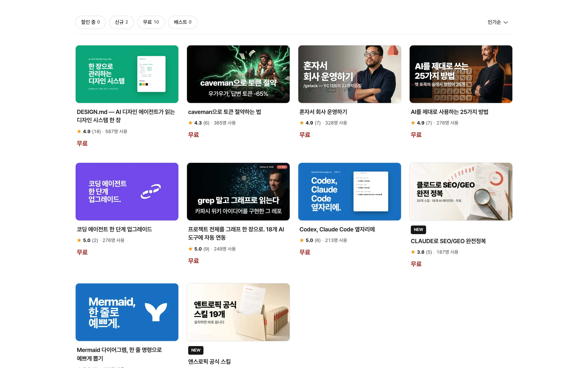The image size is (588, 368).
Task: Click the 프로젝트 전체를 그래프 한 장으로 title
Action: point(236,233)
